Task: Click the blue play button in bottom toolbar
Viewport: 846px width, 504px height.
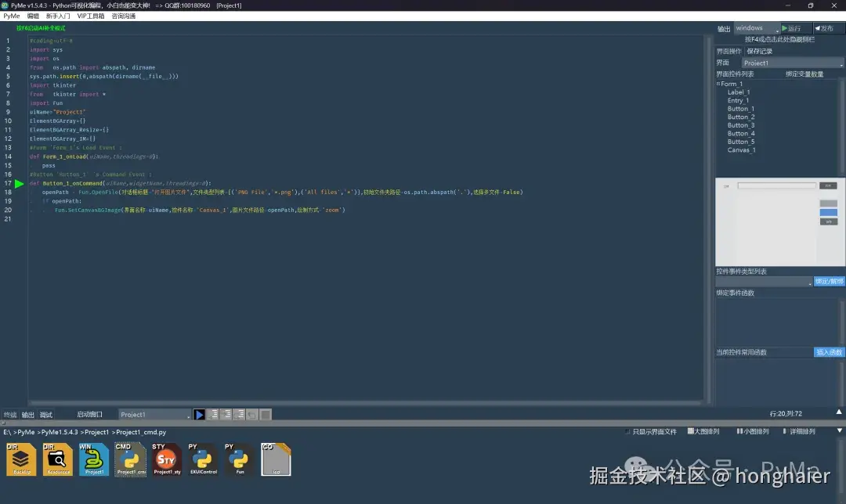Action: point(199,415)
